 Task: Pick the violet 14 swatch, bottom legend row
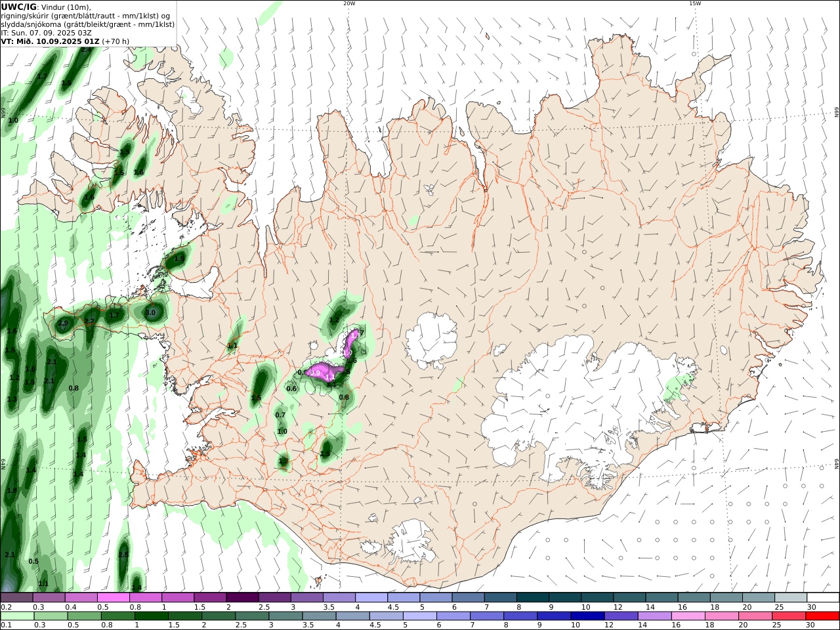[x=654, y=616]
